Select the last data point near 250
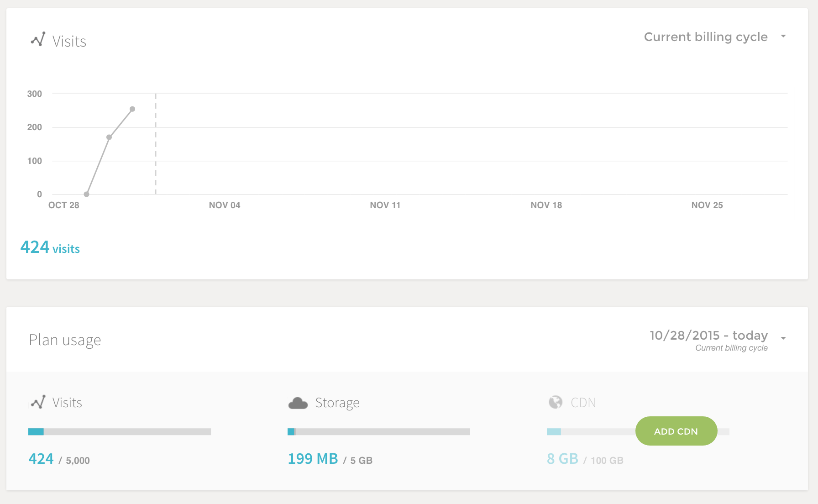818x504 pixels. (x=132, y=109)
